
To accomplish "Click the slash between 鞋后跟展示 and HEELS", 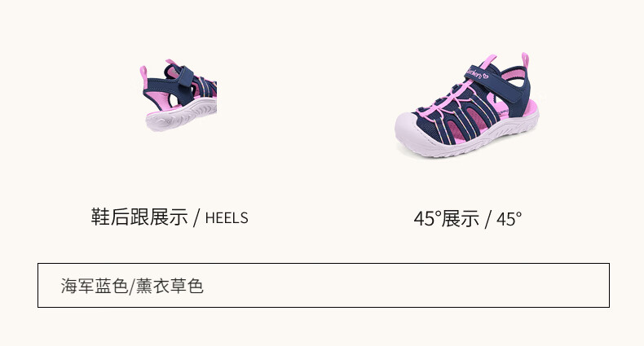I will pos(196,217).
